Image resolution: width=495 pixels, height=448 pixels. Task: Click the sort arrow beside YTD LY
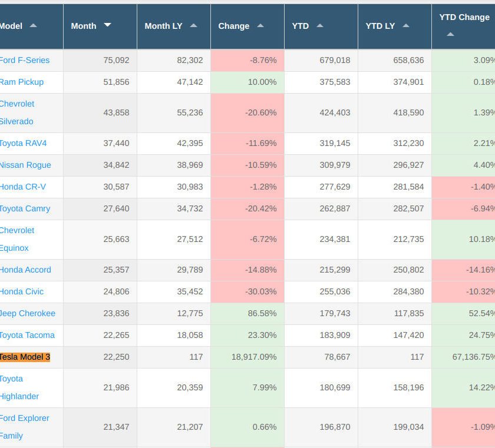click(x=406, y=25)
